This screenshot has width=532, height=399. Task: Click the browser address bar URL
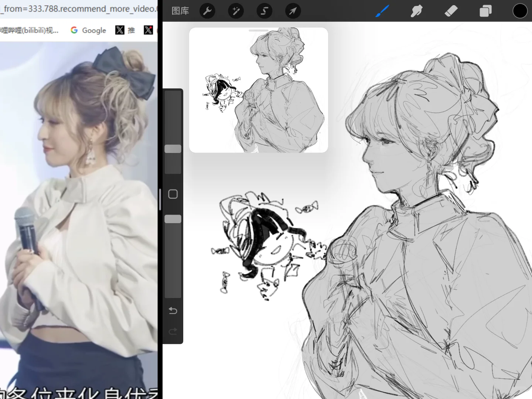tap(78, 8)
